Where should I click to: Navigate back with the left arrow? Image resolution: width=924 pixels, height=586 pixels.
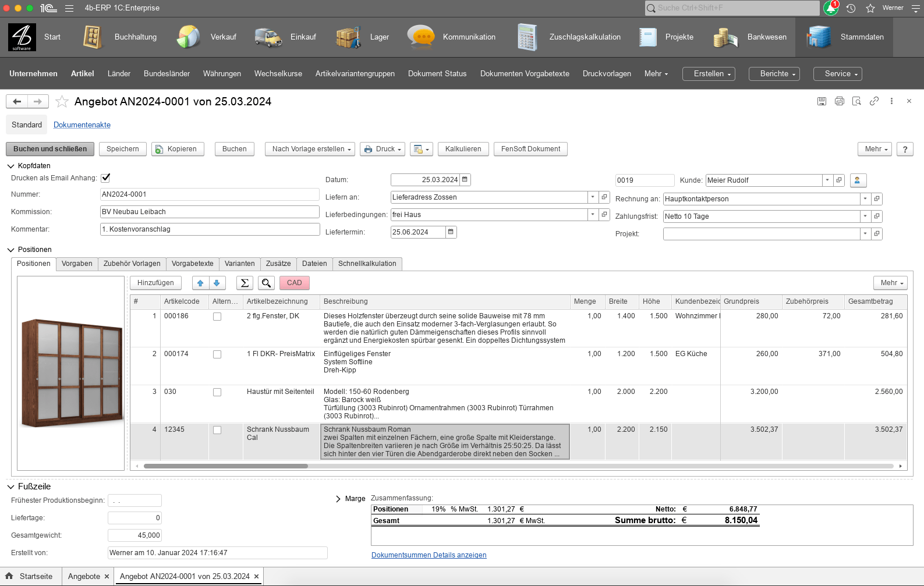(x=17, y=102)
